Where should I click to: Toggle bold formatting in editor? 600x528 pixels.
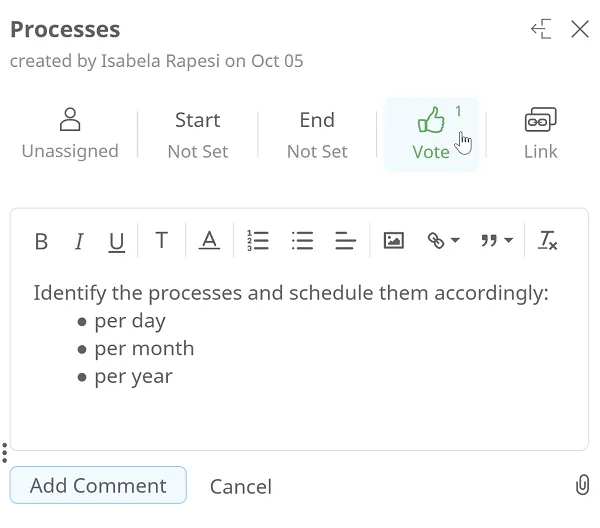click(x=41, y=241)
